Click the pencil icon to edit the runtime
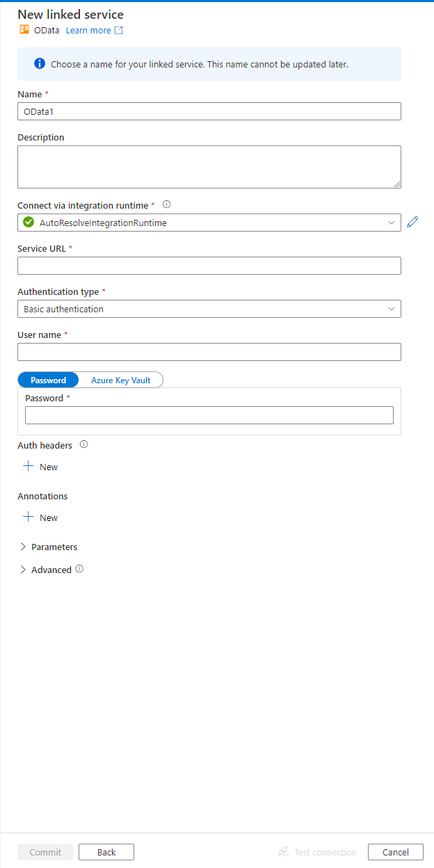The height and width of the screenshot is (868, 434). click(x=413, y=221)
